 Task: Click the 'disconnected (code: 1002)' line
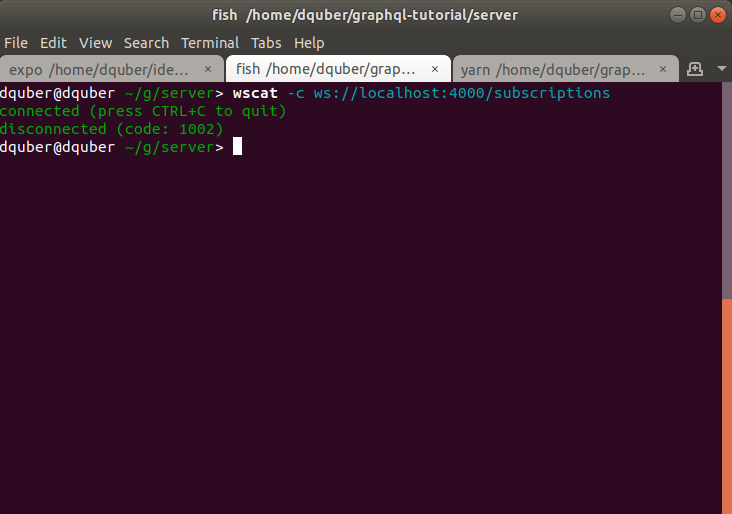[x=112, y=129]
